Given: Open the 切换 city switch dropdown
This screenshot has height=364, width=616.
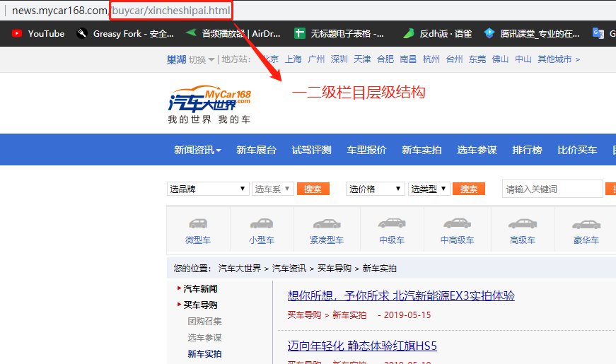Looking at the screenshot, I should [x=202, y=59].
